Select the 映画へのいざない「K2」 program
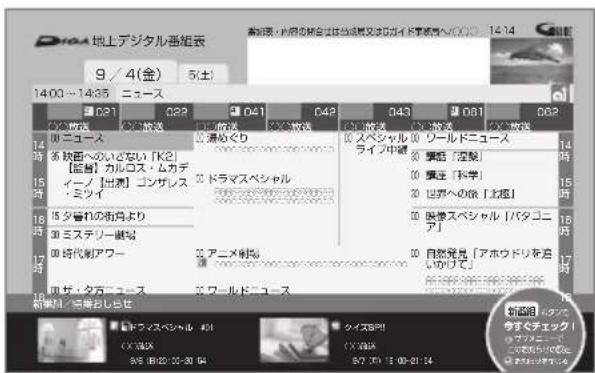Viewport: 595px width, 373px height. tap(121, 178)
